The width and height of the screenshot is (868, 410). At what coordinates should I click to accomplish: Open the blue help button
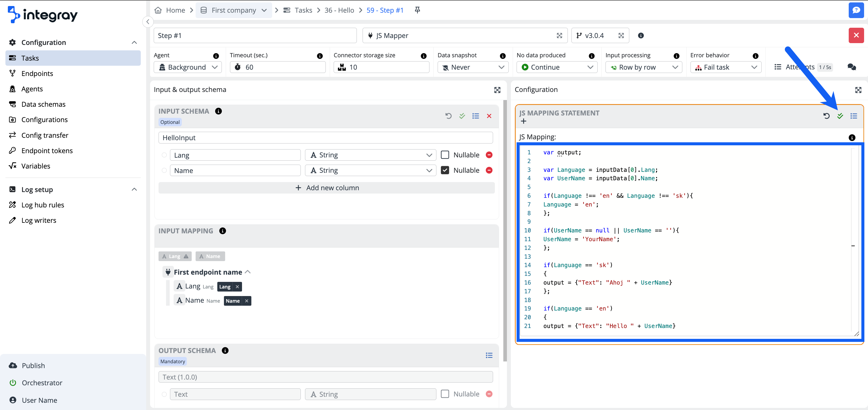[856, 10]
